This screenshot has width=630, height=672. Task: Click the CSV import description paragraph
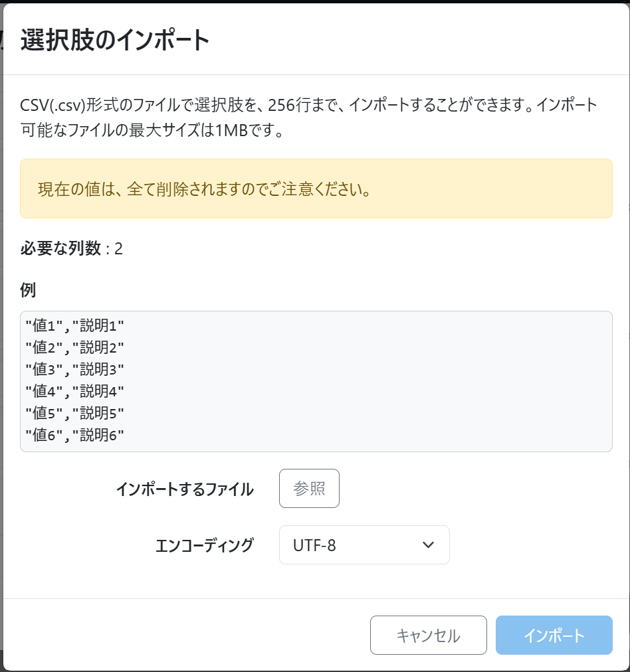(309, 118)
